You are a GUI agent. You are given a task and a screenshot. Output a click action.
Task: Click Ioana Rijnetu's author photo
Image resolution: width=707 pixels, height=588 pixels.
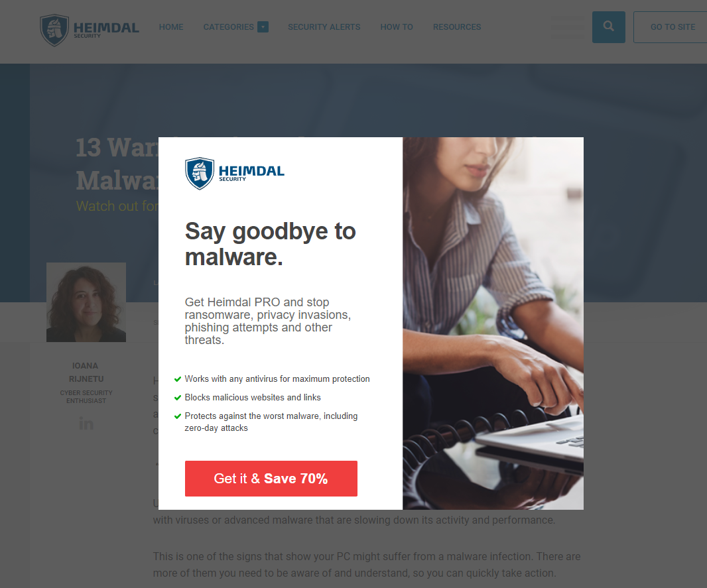(x=86, y=302)
